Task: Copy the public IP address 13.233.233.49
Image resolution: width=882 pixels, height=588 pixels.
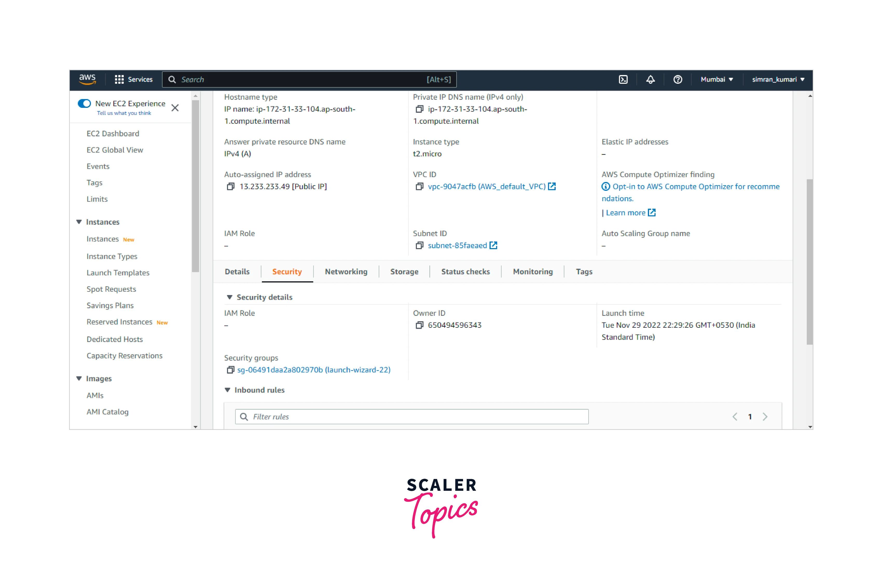Action: [x=231, y=186]
